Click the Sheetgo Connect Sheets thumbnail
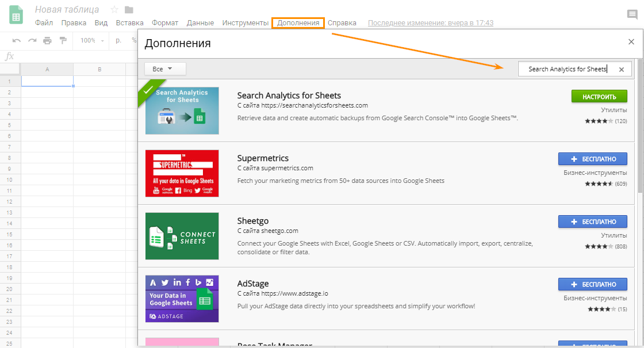This screenshot has width=644, height=348. point(182,236)
